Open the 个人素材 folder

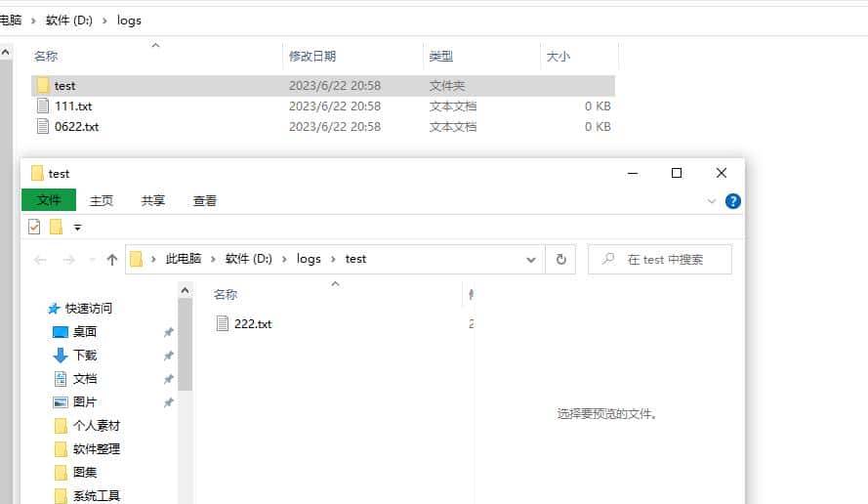88,425
